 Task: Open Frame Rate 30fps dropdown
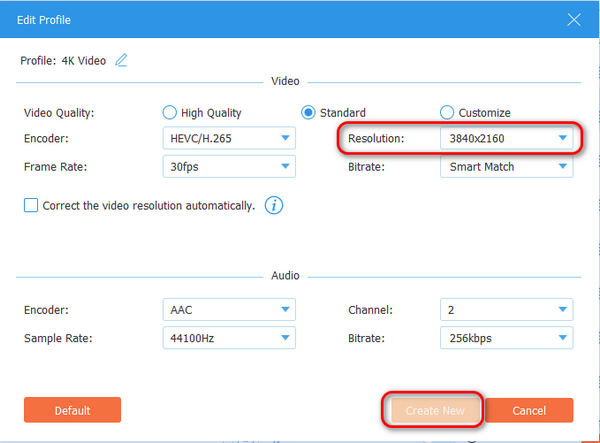229,166
